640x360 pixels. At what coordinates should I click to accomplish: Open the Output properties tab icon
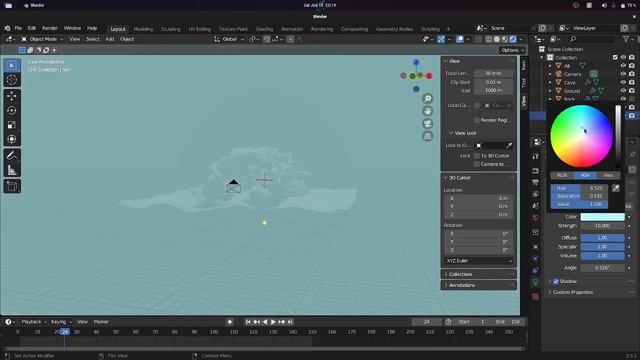pyautogui.click(x=536, y=182)
